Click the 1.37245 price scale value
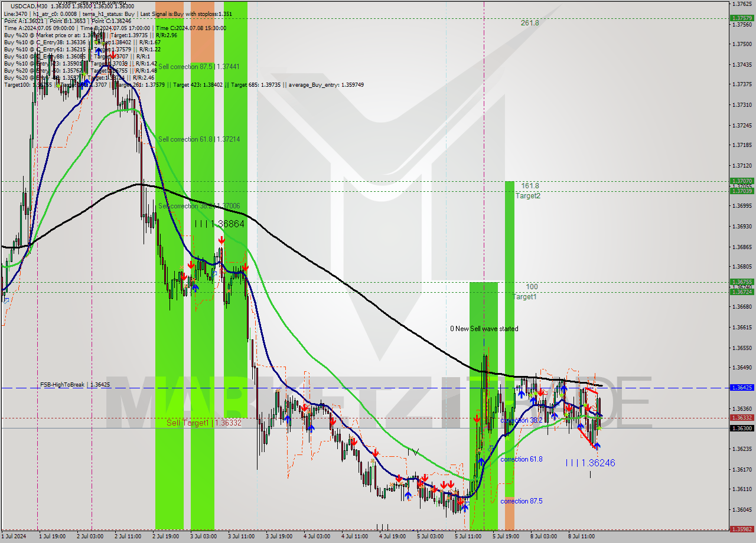 (x=742, y=125)
